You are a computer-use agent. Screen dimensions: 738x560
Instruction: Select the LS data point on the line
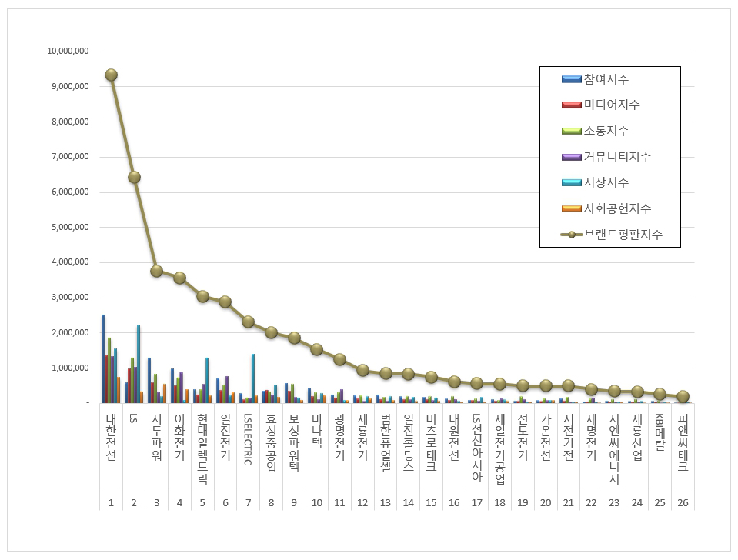coord(134,177)
